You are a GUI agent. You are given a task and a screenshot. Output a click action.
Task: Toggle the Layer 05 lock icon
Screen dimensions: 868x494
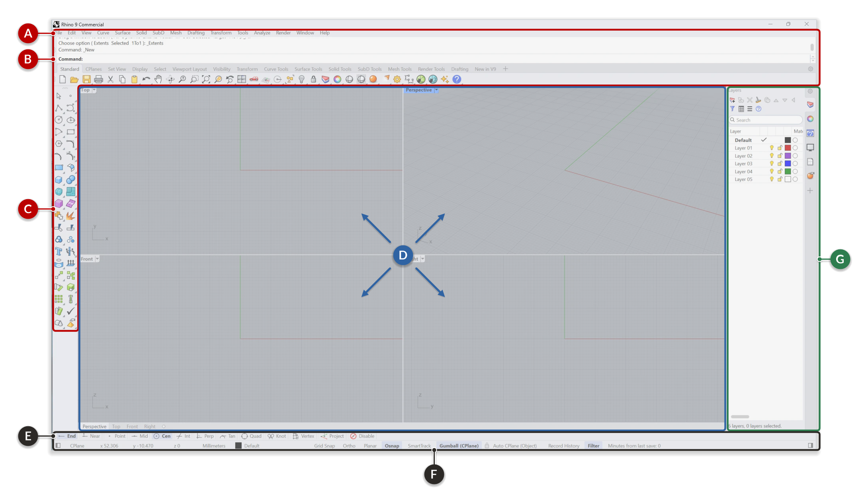tap(780, 179)
